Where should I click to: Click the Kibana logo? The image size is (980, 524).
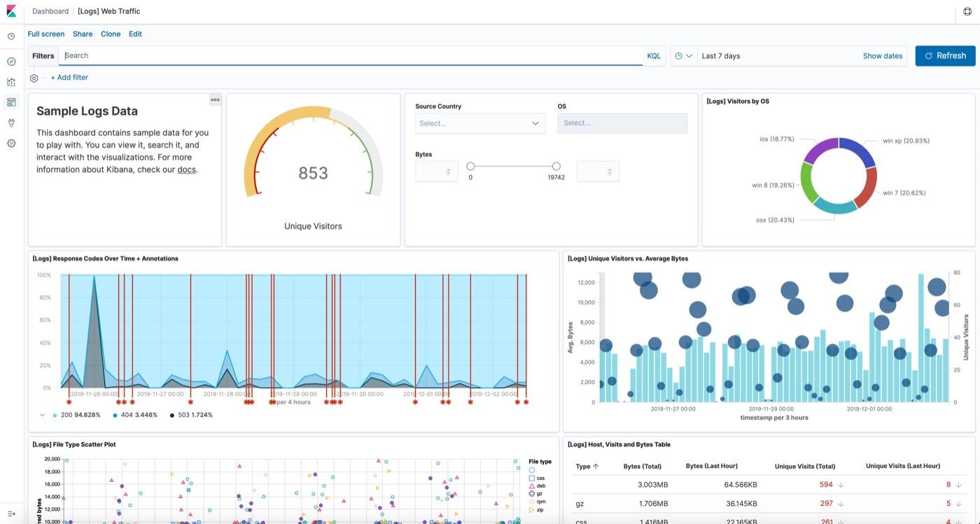(x=10, y=11)
